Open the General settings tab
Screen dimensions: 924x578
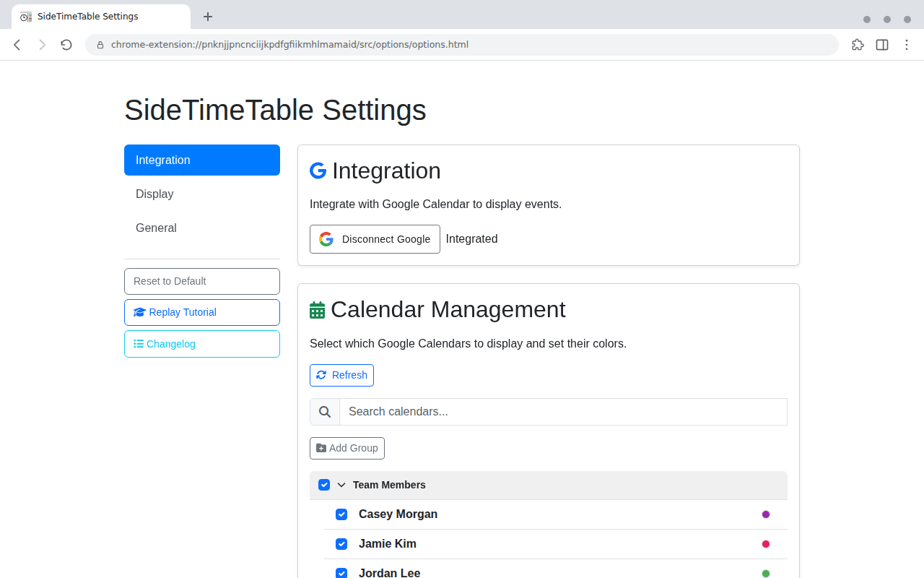click(202, 228)
